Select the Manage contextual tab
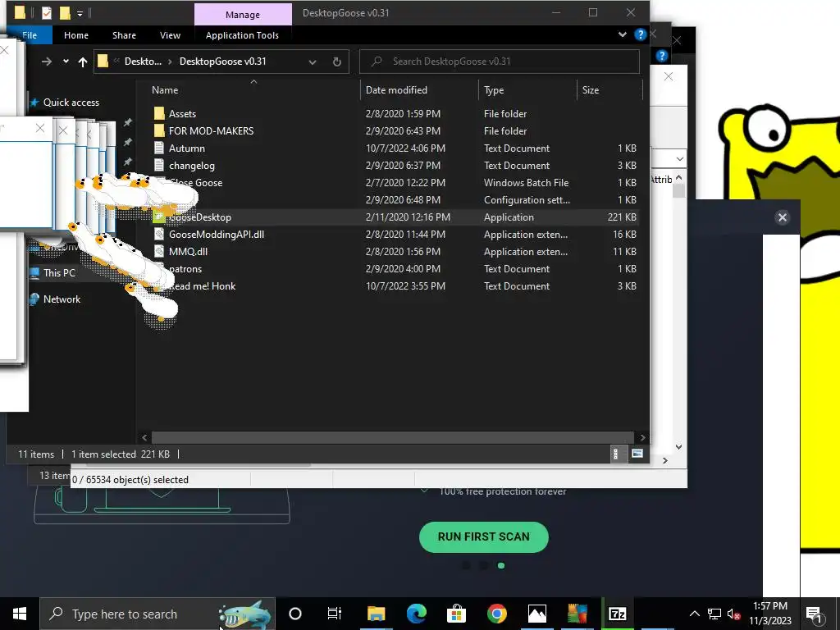 coord(243,15)
